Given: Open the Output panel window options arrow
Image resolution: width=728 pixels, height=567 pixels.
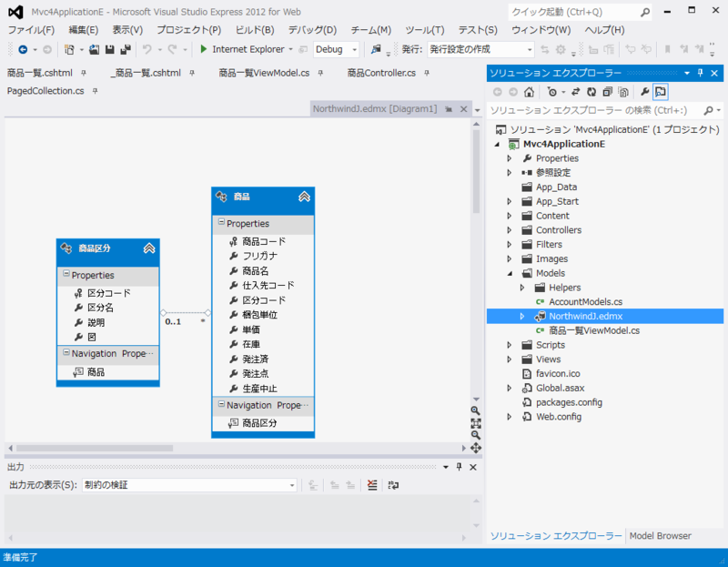Looking at the screenshot, I should coord(446,467).
